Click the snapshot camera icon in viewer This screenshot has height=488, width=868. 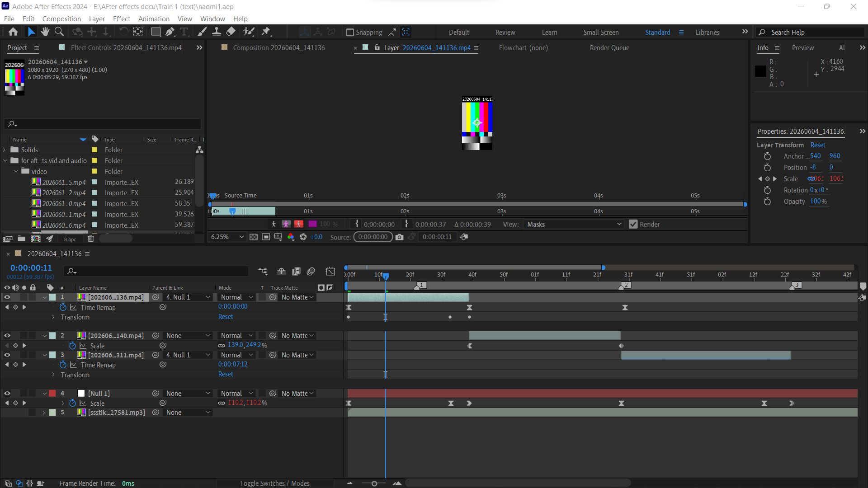pos(399,237)
